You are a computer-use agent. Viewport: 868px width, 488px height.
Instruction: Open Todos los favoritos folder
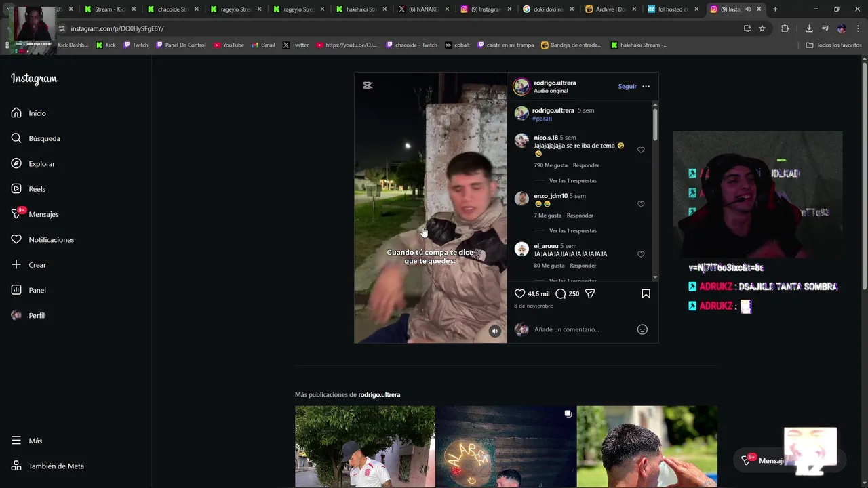(833, 45)
